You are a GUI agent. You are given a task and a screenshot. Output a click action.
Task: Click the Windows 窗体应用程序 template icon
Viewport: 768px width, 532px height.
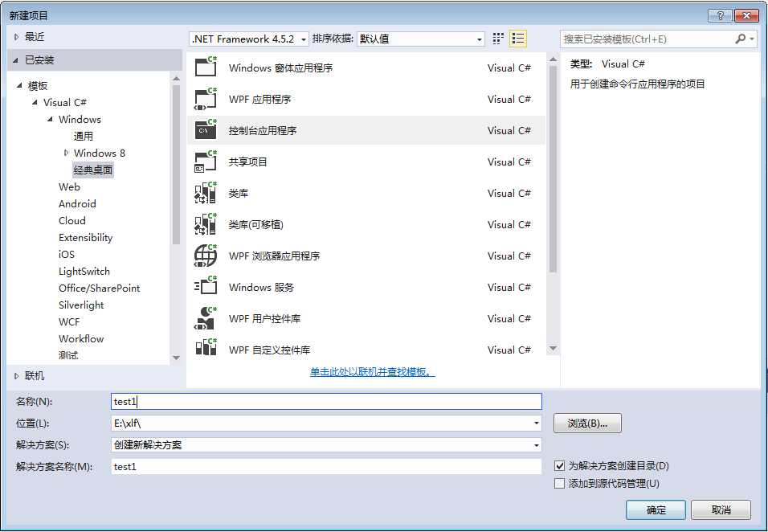pos(206,68)
